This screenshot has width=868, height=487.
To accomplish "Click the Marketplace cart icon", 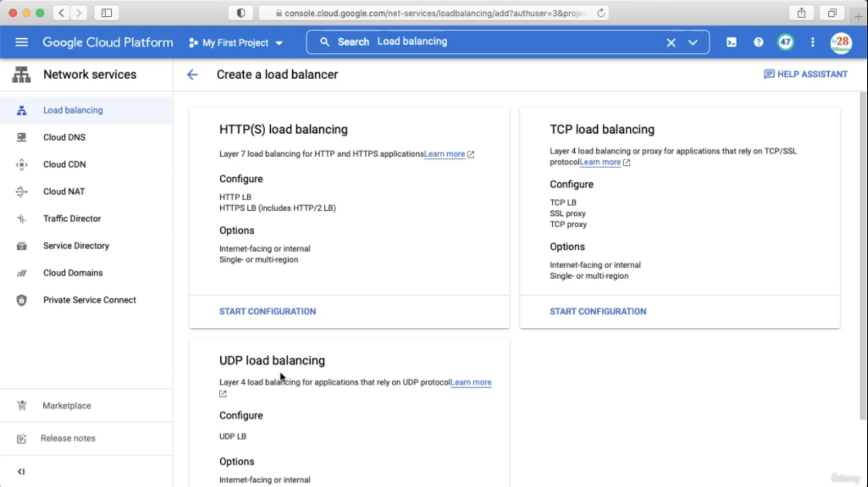I will [21, 406].
